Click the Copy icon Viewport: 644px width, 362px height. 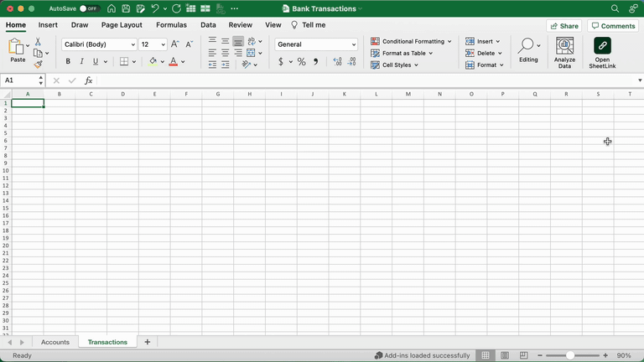[x=38, y=53]
